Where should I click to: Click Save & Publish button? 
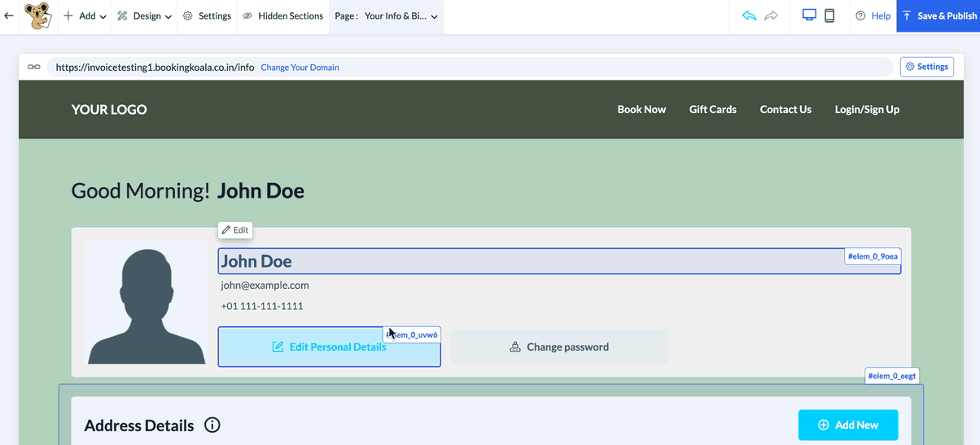pos(938,16)
